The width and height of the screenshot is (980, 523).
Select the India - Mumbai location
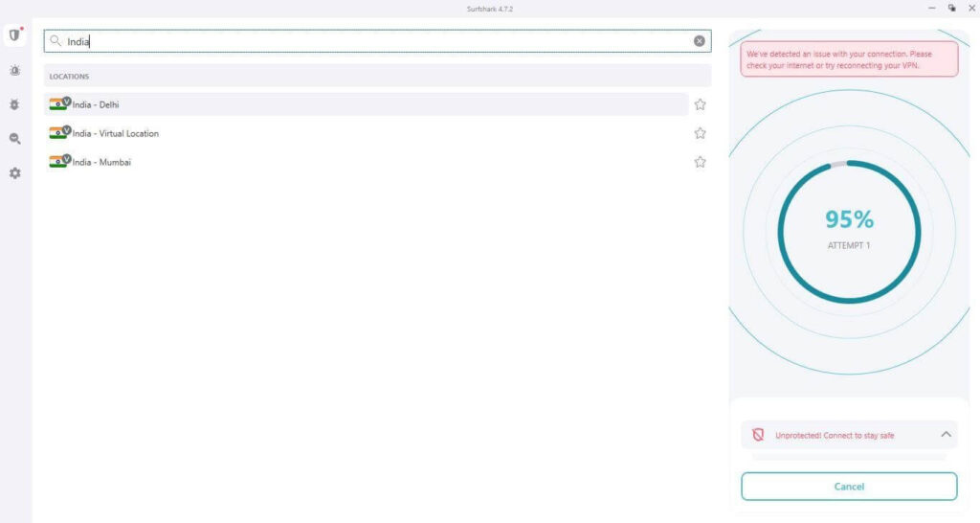(101, 162)
